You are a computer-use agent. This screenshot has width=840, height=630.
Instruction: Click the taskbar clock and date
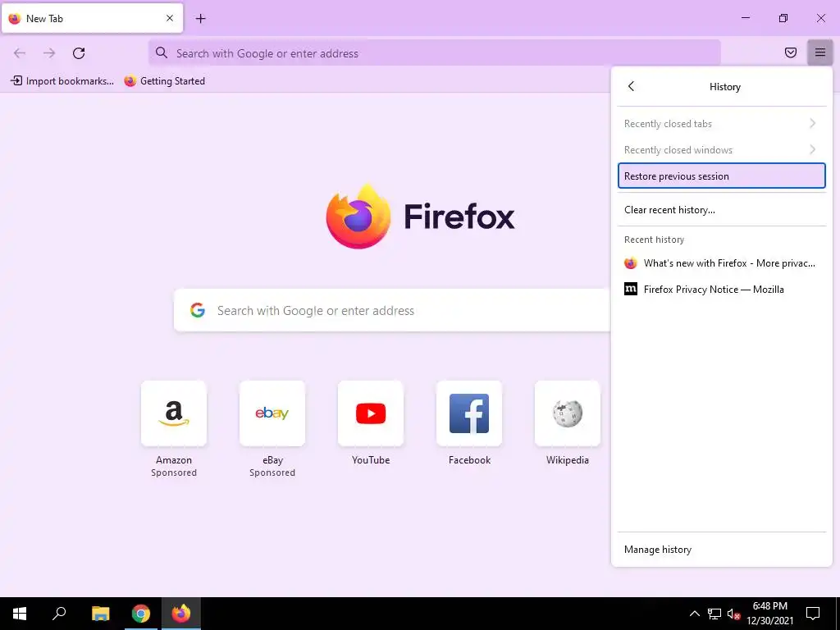coord(769,614)
